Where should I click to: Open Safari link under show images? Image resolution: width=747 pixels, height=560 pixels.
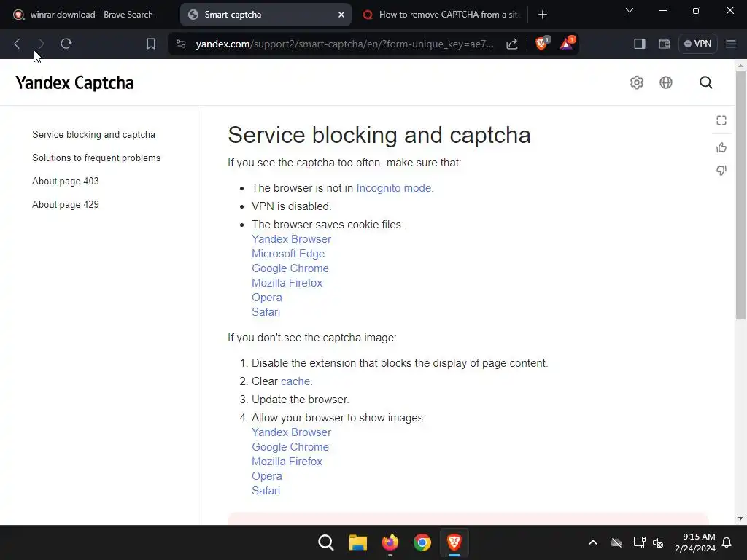(266, 491)
